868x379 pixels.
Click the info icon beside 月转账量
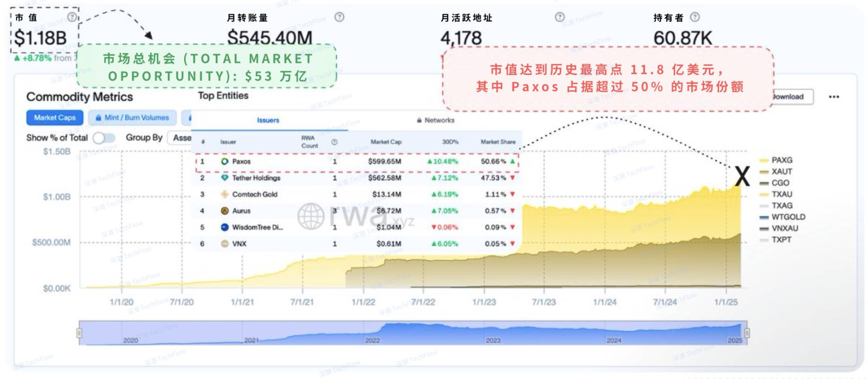point(340,17)
